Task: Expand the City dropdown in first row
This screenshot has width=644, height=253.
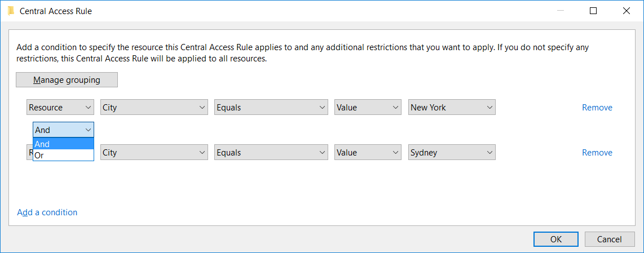Action: 154,107
